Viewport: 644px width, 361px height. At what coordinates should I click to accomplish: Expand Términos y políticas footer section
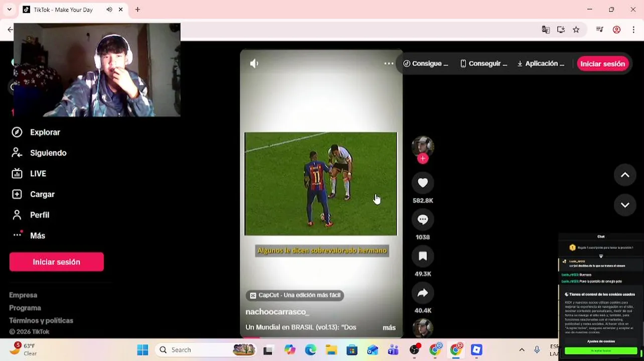41,320
